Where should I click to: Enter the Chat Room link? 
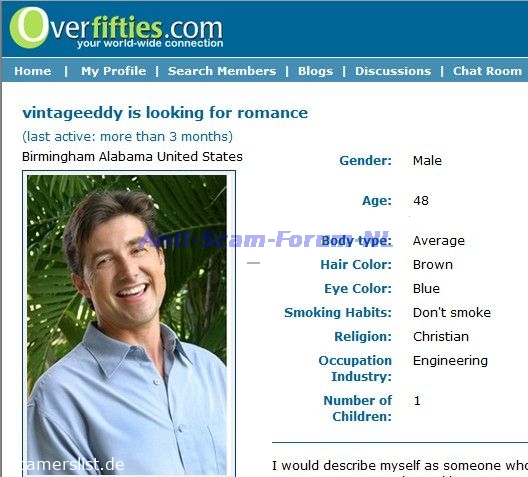click(x=487, y=71)
